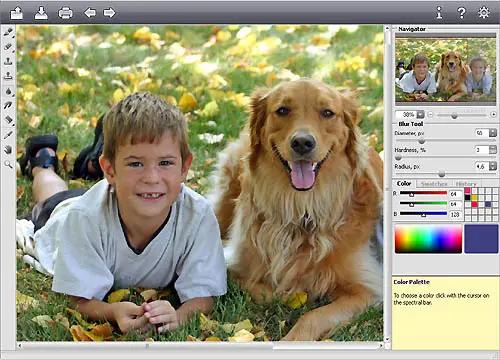Click the rainbow spectral color bar
This screenshot has height=360, width=500.
point(428,239)
